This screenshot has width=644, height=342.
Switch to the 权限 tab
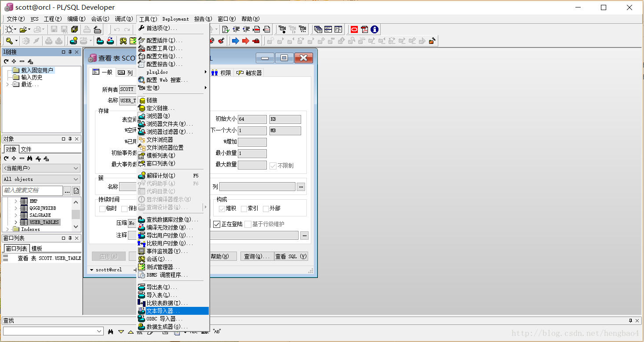[222, 73]
